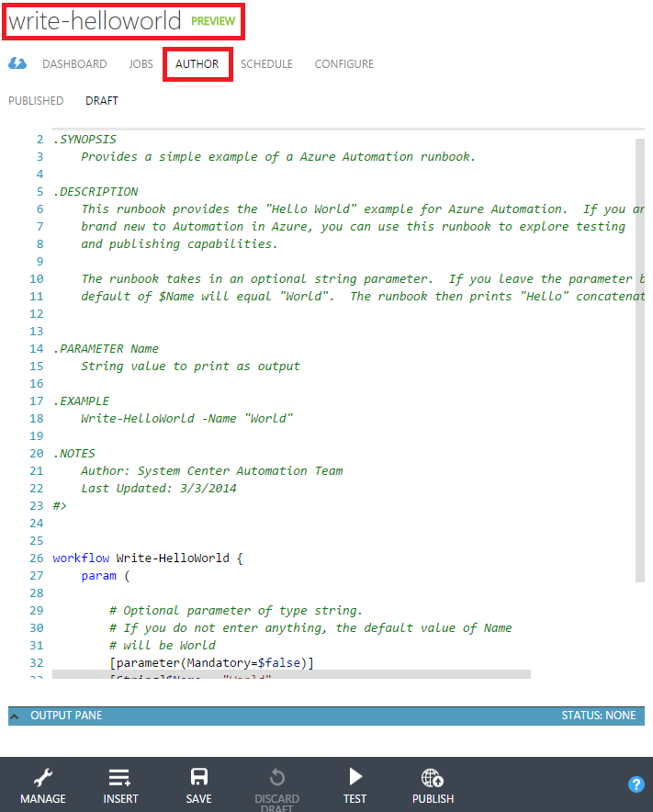653x812 pixels.
Task: Click line number 26 in the gutter
Action: coord(36,558)
